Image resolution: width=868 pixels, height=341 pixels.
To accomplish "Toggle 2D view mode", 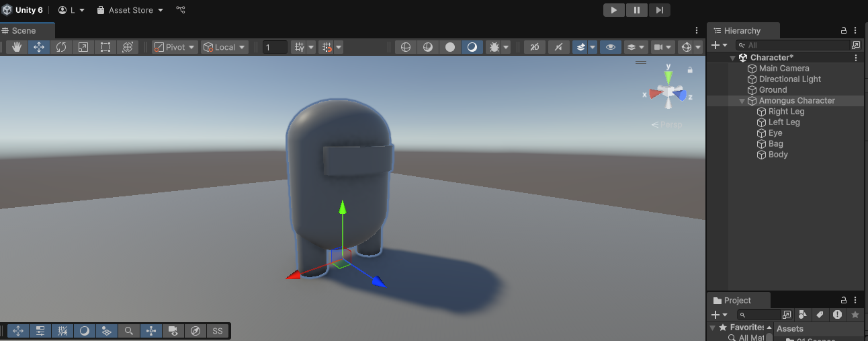I will (534, 47).
